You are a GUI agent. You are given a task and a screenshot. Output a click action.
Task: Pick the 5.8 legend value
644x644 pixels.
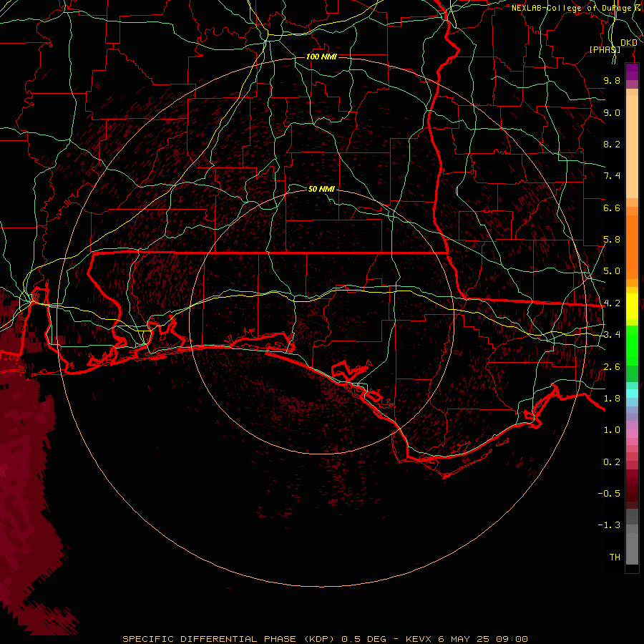612,240
